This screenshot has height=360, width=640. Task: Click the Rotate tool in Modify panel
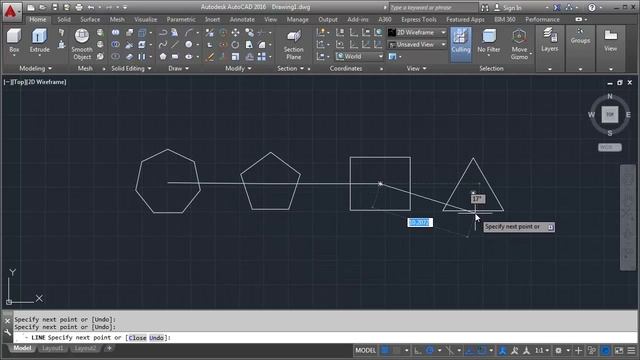pos(236,44)
